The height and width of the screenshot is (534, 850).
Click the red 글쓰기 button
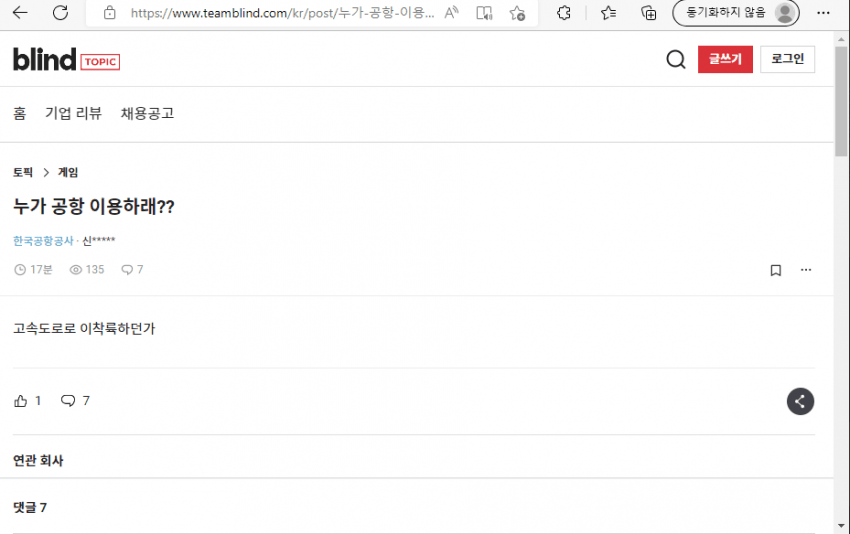tap(725, 59)
